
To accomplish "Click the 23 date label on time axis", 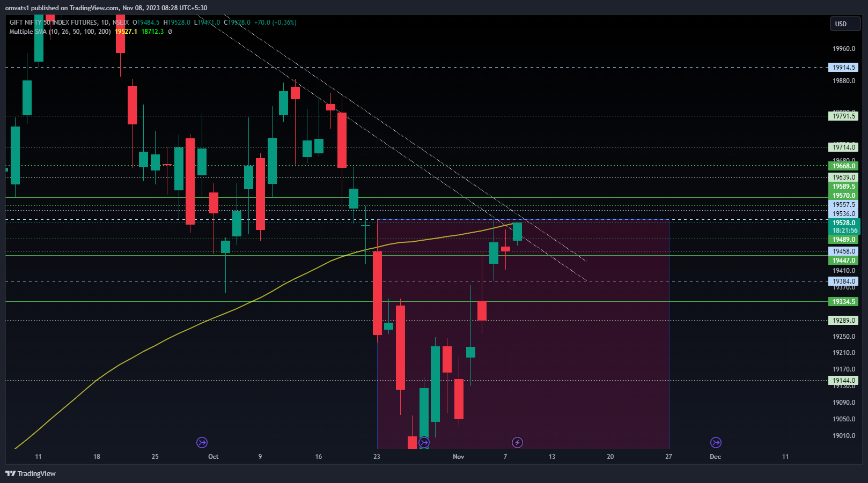I will tap(377, 457).
